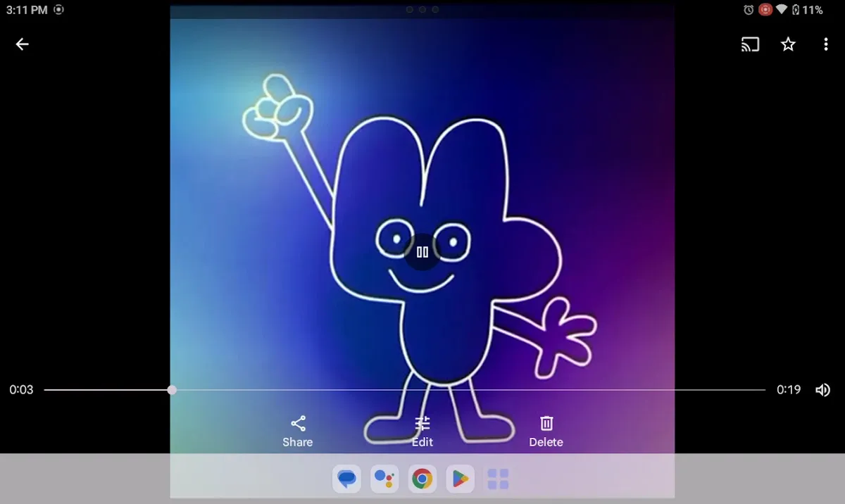
Task: Open the three-dot more options menu
Action: tap(825, 45)
